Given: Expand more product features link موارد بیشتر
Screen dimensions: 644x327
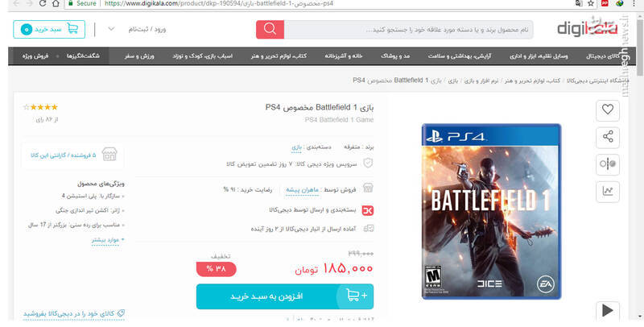Looking at the screenshot, I should tap(108, 239).
